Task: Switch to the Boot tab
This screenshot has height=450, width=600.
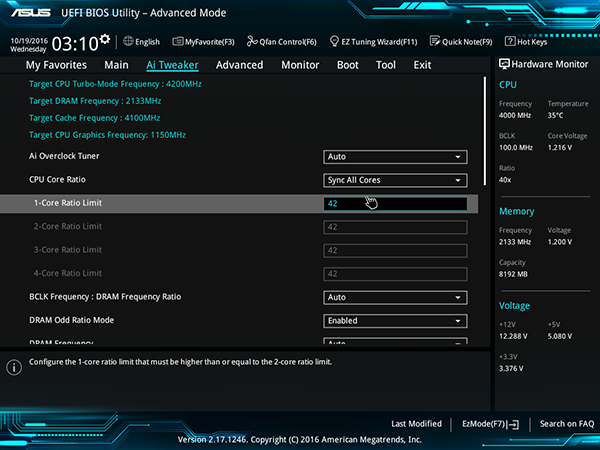Action: click(348, 65)
